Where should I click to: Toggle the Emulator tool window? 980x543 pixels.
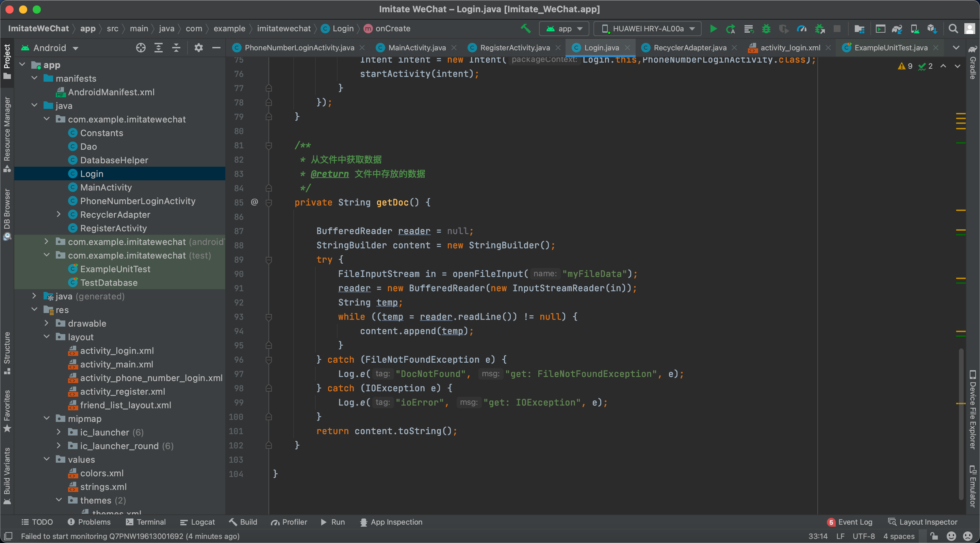(973, 486)
